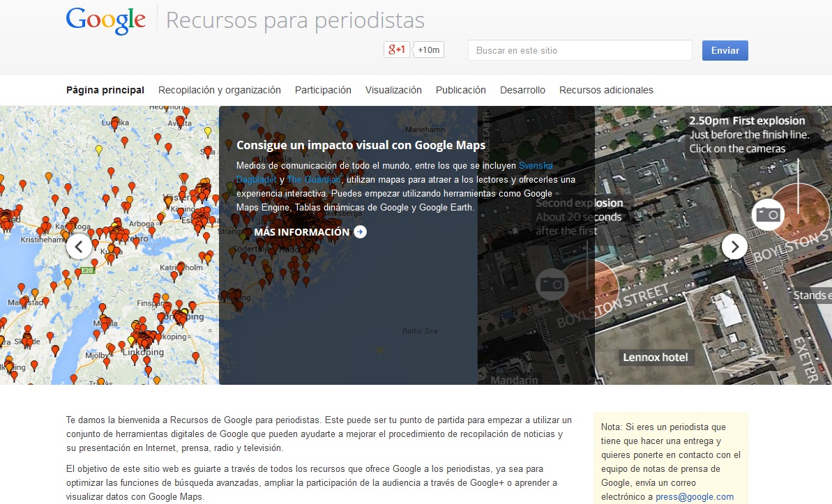Viewport: 832px width, 504px height.
Task: Click the Linköping label on the map
Action: click(143, 352)
